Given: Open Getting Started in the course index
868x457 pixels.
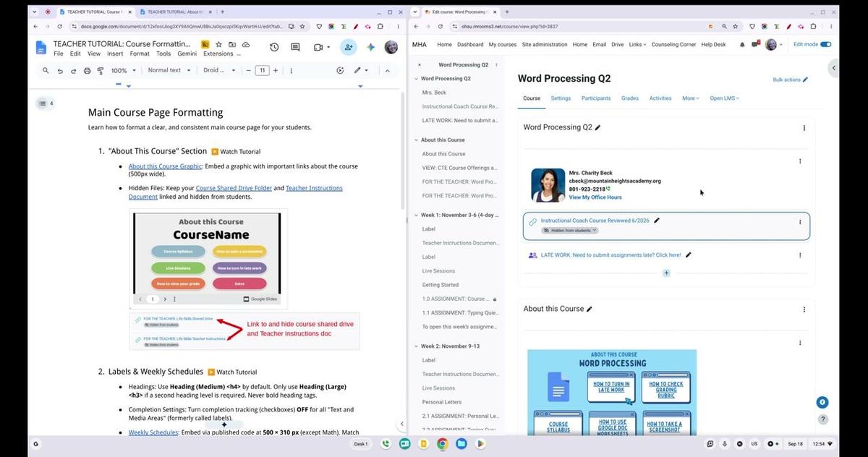Looking at the screenshot, I should point(441,285).
